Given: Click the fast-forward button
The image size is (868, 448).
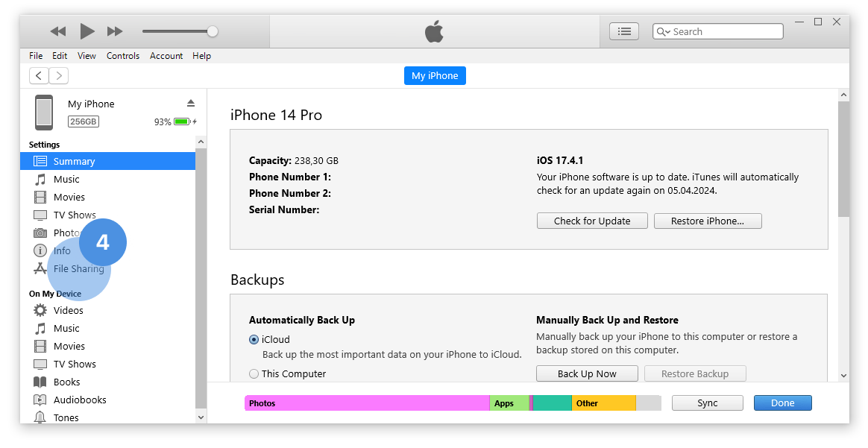Looking at the screenshot, I should (x=115, y=31).
